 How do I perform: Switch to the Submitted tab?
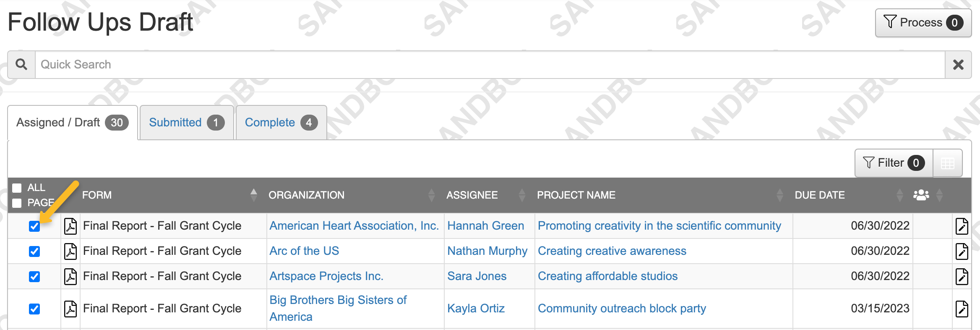(186, 123)
